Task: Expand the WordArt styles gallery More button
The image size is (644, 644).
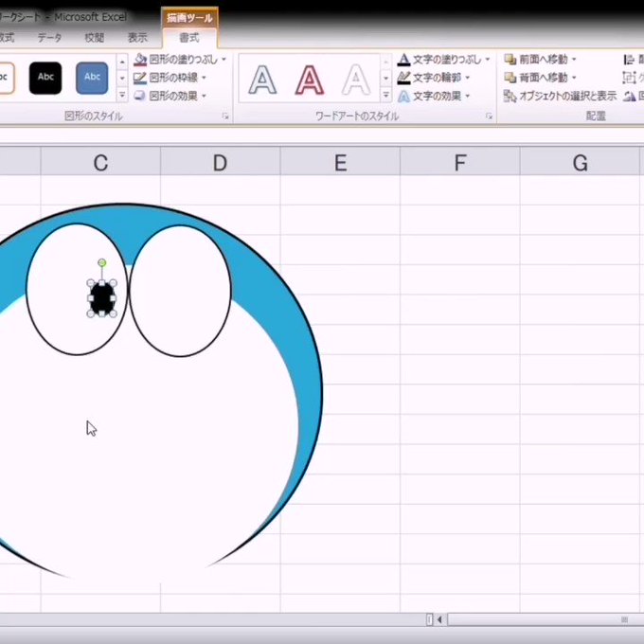Action: click(386, 95)
